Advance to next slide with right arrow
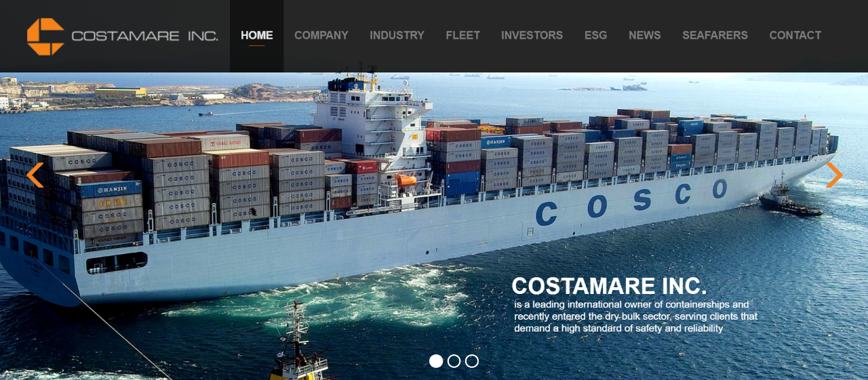This screenshot has width=868, height=380. pyautogui.click(x=834, y=175)
